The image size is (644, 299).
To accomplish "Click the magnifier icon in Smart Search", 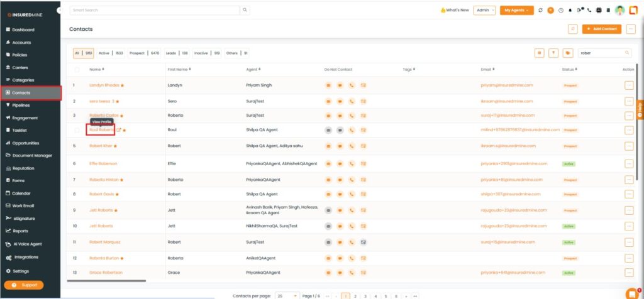I will 245,10.
